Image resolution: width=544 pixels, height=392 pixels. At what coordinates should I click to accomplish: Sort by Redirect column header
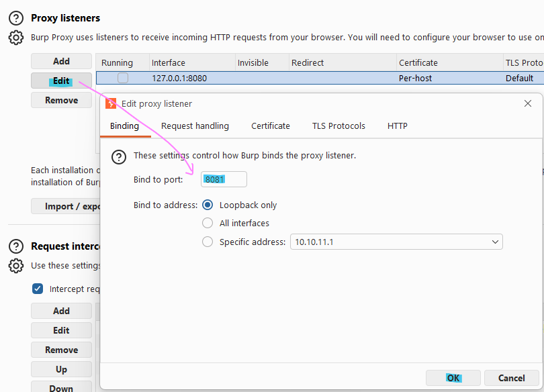point(343,62)
